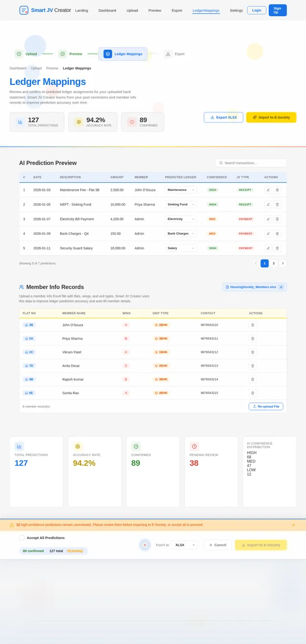Edit the NEFT - Sinking Fund row

268,204
